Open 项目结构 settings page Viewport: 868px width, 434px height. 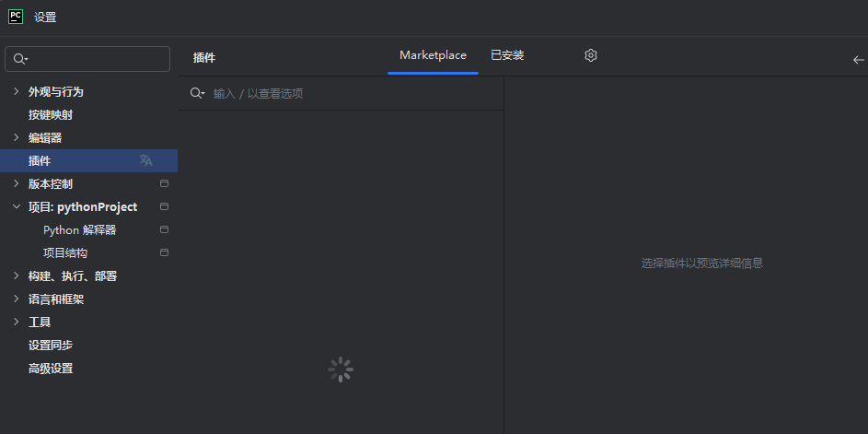coord(65,253)
